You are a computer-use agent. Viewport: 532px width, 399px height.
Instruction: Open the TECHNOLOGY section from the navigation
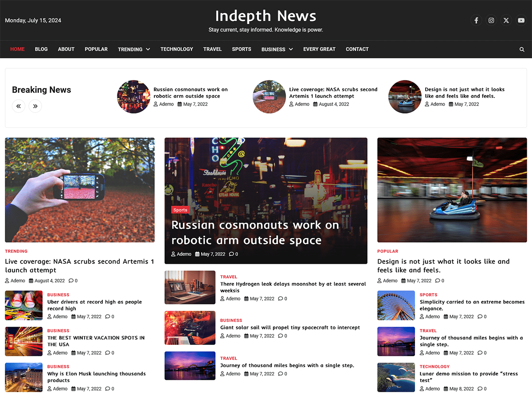[176, 49]
